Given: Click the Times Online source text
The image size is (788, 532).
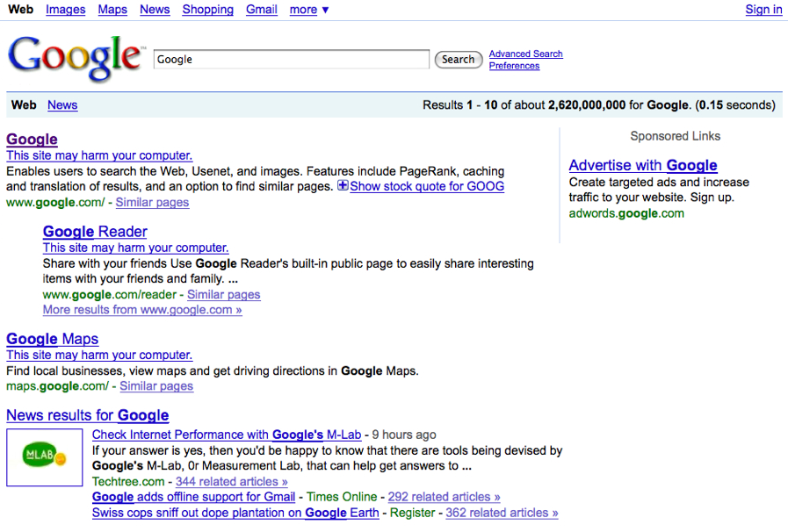Looking at the screenshot, I should click(342, 497).
